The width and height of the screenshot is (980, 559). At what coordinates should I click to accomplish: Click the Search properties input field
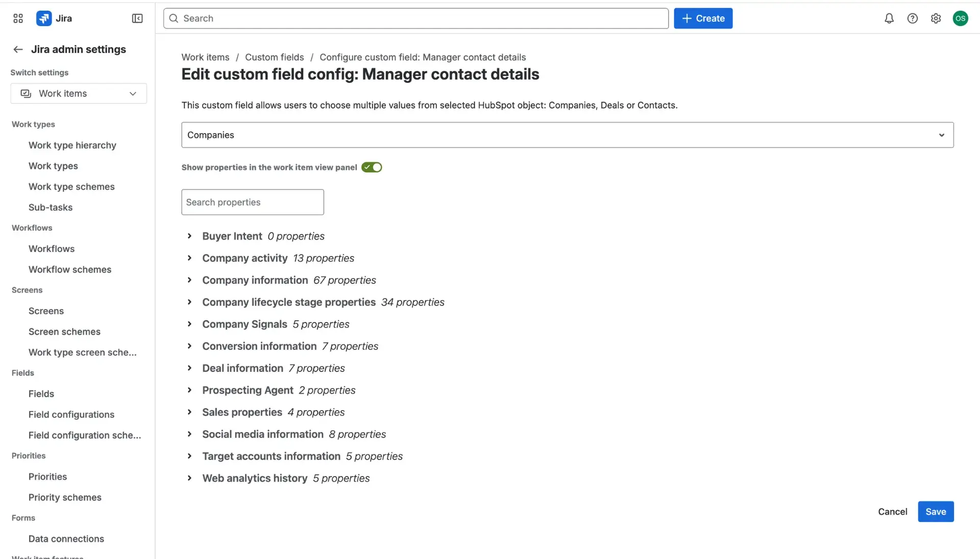click(x=252, y=202)
